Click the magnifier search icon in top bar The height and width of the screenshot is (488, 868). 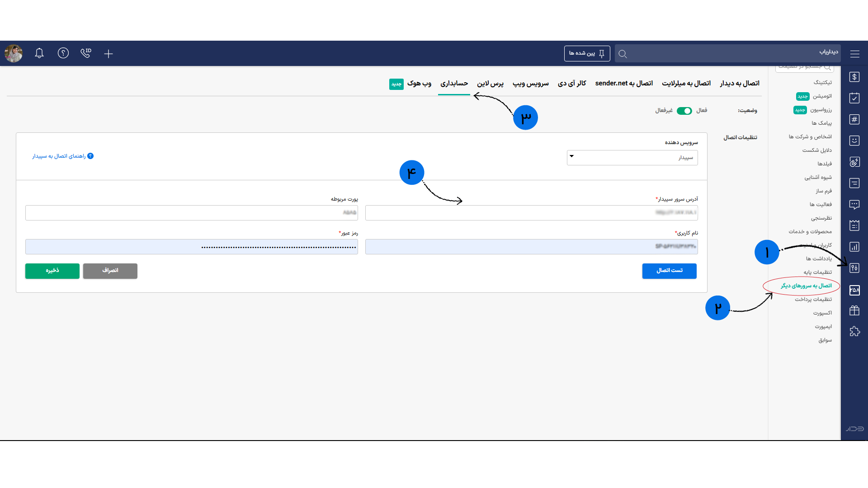coord(623,54)
